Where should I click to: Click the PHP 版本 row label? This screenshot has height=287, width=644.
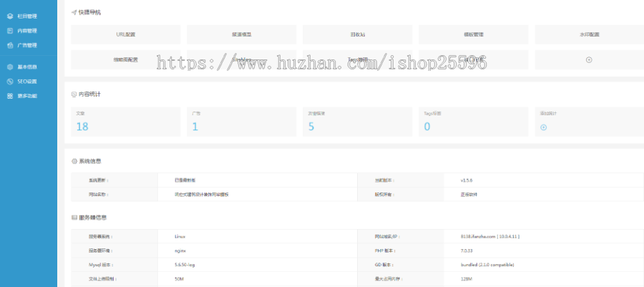[385, 250]
